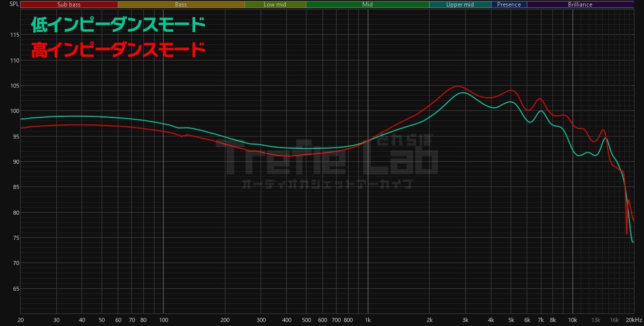Click the 100 Hz axis label
The image size is (644, 326).
click(x=163, y=320)
